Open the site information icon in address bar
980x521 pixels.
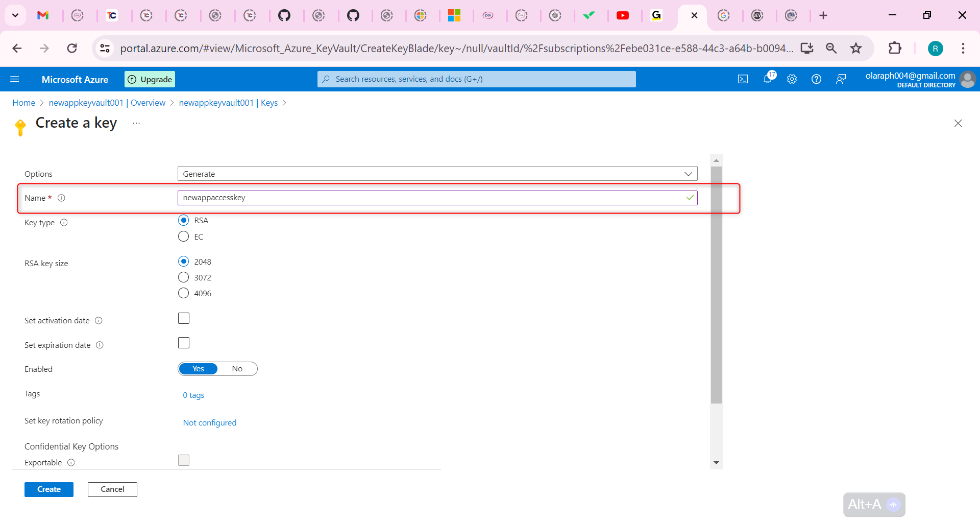105,48
